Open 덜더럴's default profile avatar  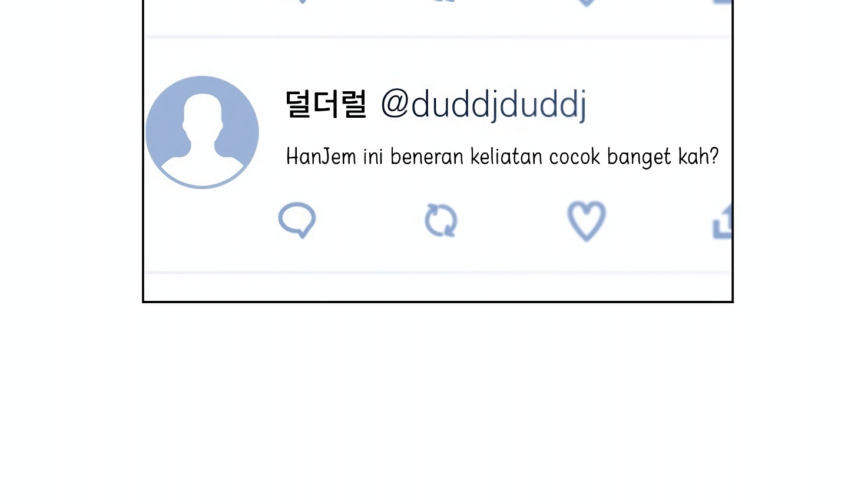pos(202,132)
